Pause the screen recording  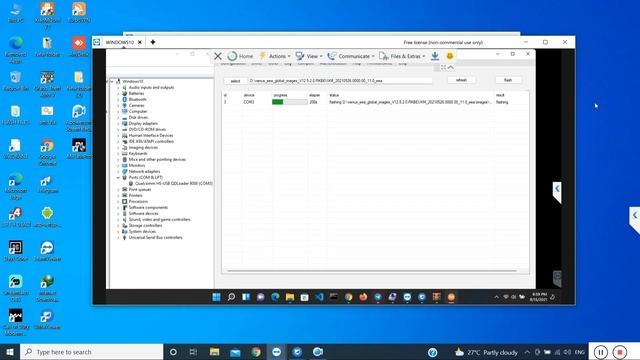click(600, 352)
